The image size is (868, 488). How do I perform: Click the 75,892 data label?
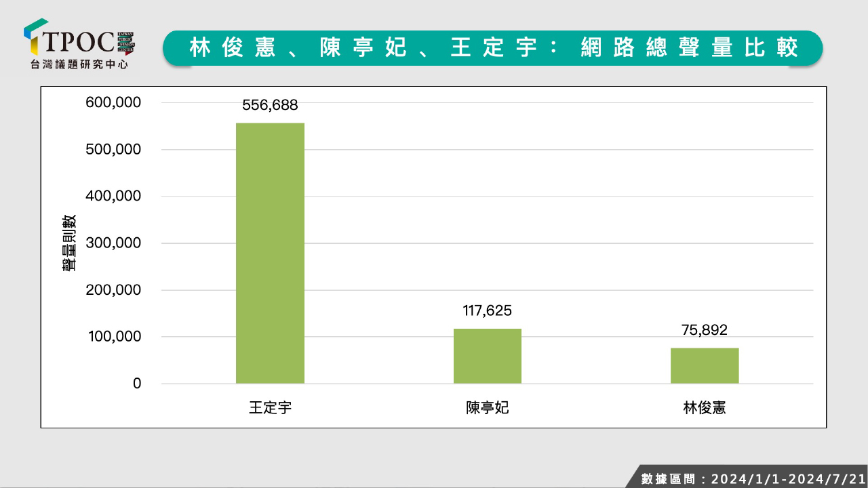(x=704, y=330)
